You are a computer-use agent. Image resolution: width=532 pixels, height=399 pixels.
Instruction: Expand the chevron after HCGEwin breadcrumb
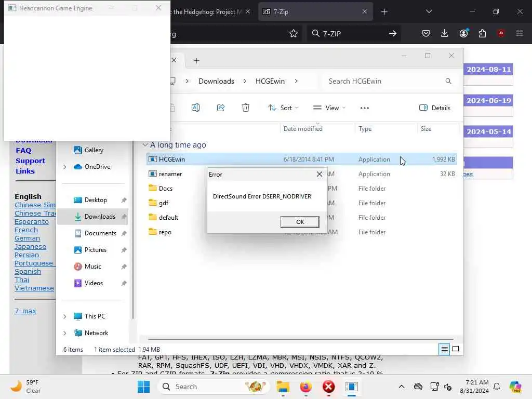[x=296, y=81]
